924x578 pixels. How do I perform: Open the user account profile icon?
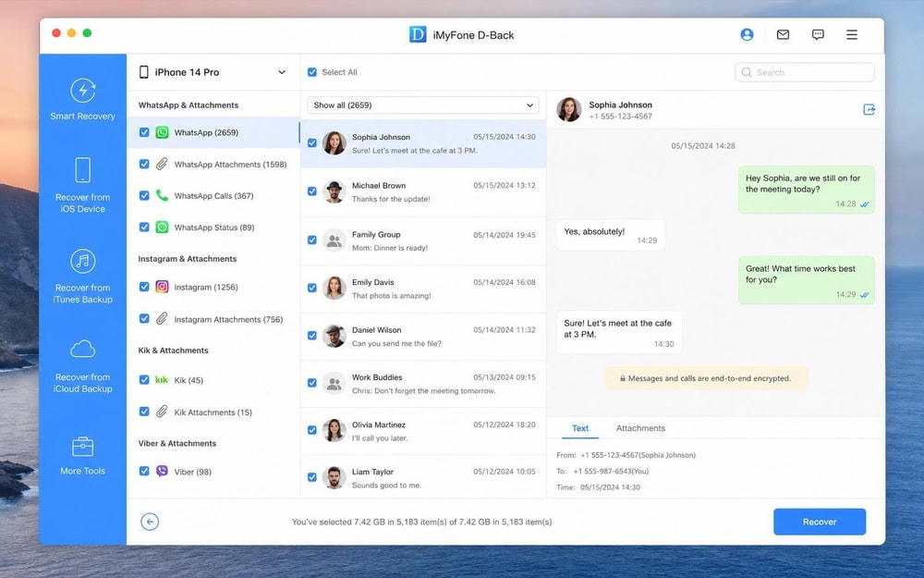click(747, 35)
